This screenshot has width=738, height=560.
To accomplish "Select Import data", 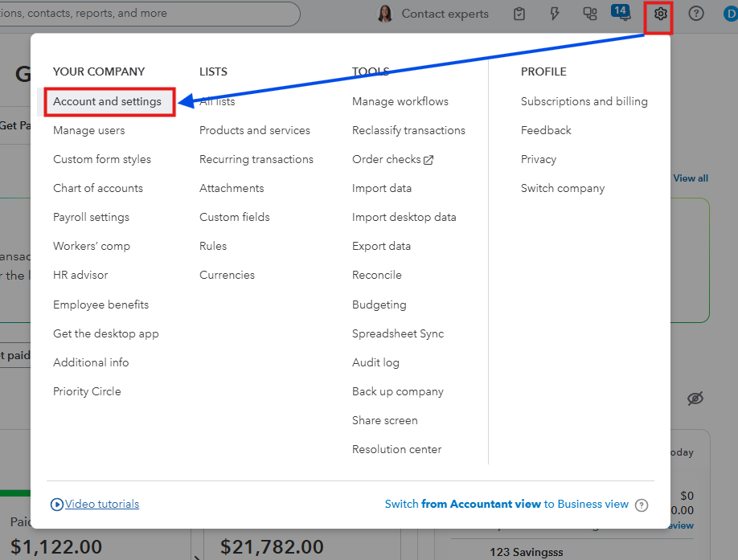I will pos(382,188).
